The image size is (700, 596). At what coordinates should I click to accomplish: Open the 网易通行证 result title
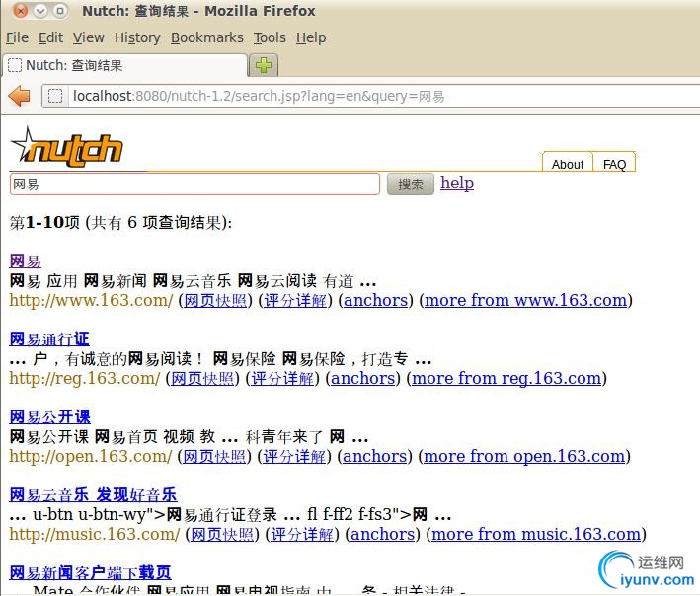[49, 339]
